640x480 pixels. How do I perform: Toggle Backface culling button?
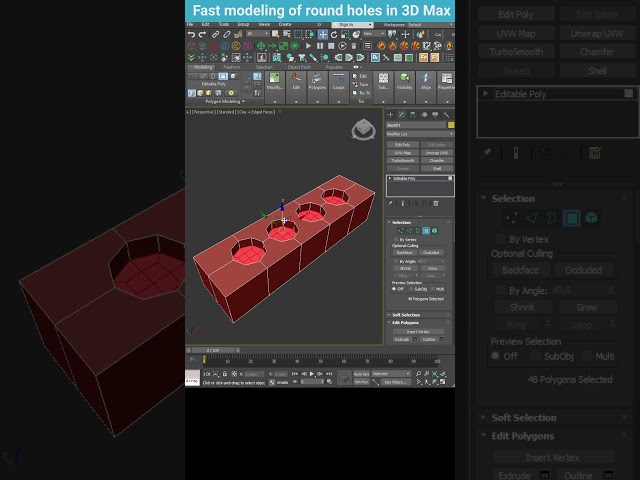(x=404, y=253)
